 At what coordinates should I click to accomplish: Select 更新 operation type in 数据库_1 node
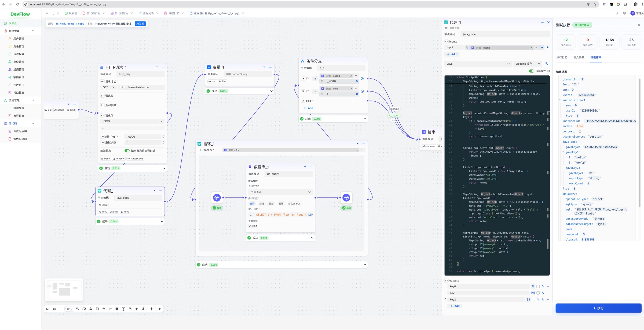(x=271, y=204)
